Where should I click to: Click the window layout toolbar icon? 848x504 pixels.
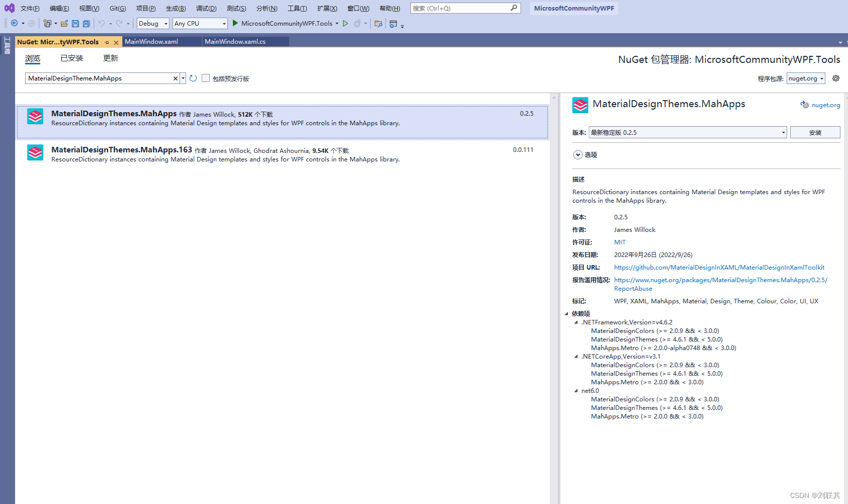[x=393, y=23]
